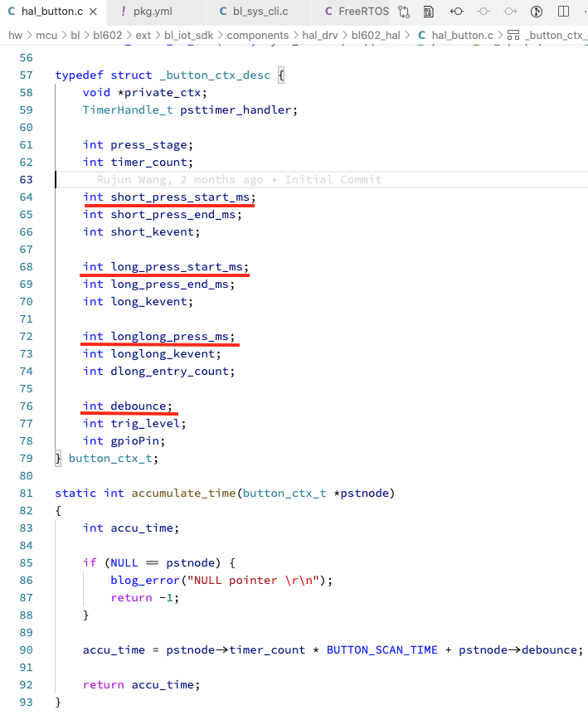Click the Rujun Wang Initial Commit blame annotation

tap(239, 179)
